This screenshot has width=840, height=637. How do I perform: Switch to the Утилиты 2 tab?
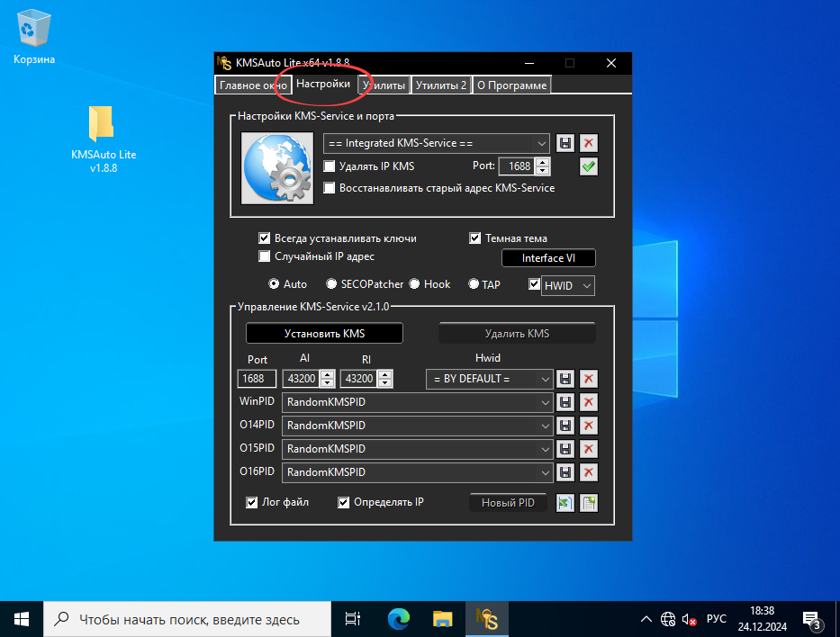tap(441, 85)
